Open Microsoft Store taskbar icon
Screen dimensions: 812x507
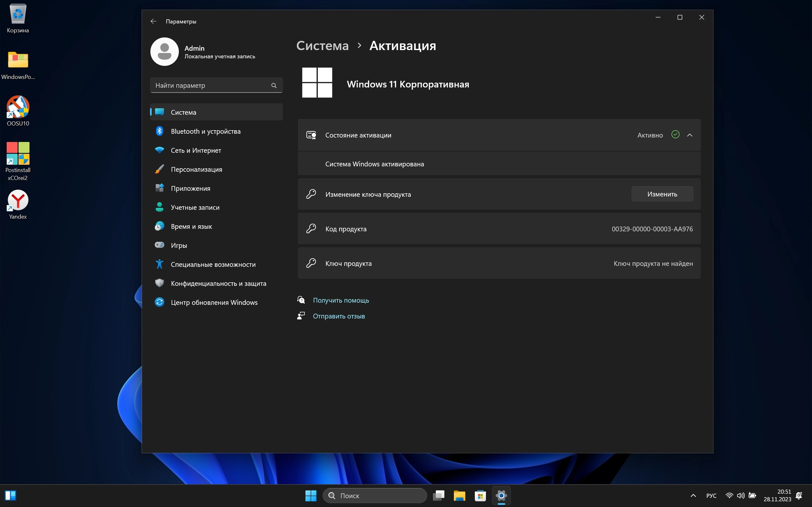tap(480, 495)
